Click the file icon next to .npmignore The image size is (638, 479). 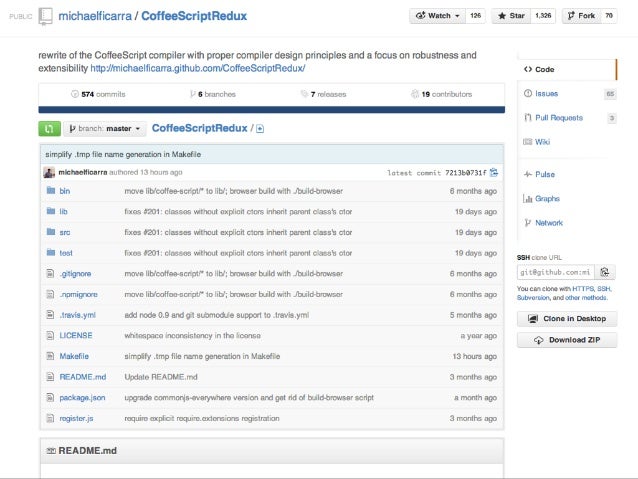50,294
